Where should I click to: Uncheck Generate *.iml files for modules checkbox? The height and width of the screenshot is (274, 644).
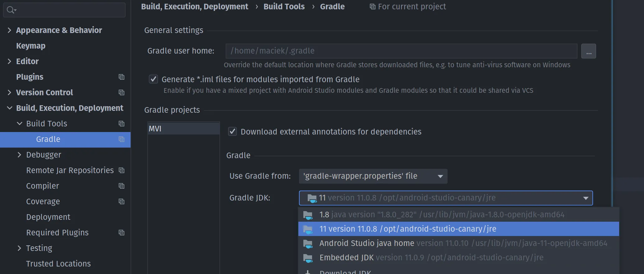[154, 79]
